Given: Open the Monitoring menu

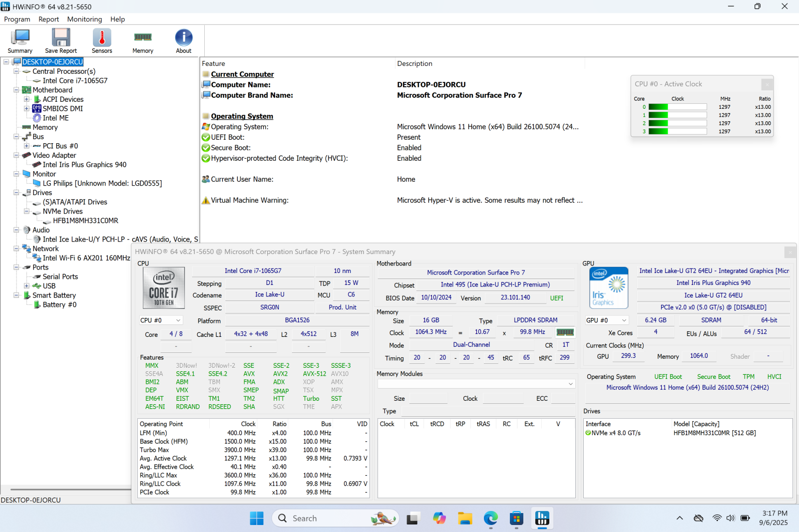Looking at the screenshot, I should [84, 19].
